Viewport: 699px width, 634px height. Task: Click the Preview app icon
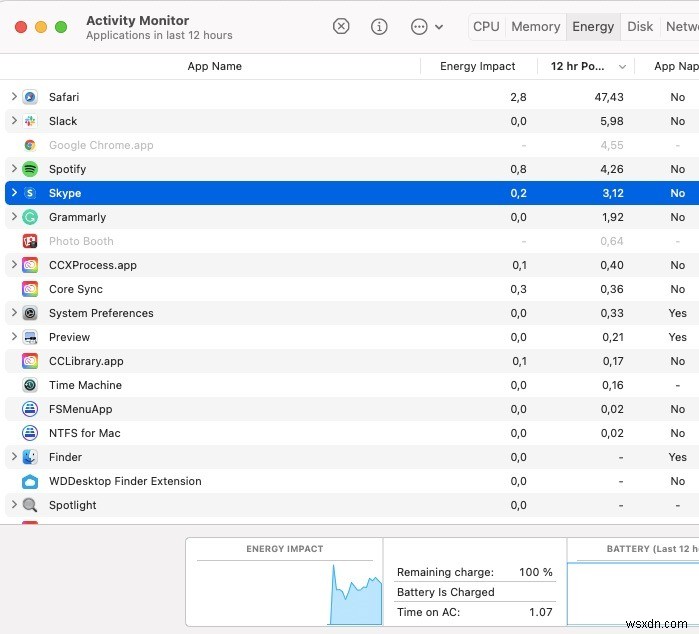[x=30, y=338]
